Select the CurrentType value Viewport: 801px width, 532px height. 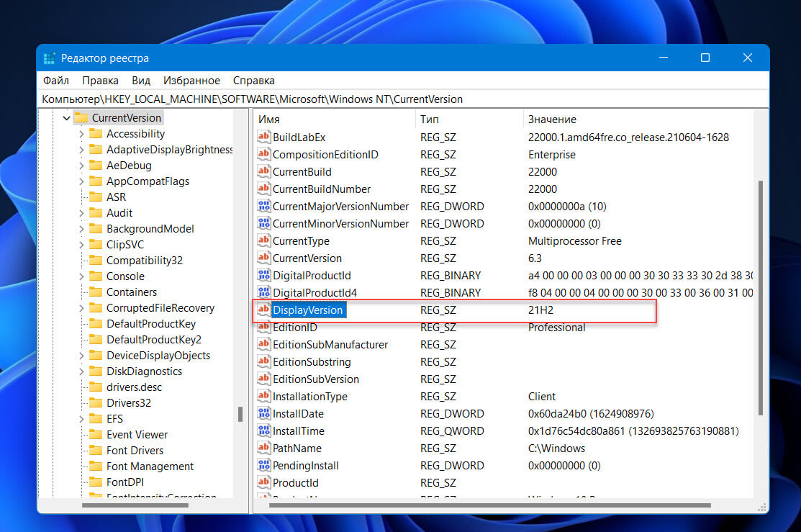coord(301,240)
